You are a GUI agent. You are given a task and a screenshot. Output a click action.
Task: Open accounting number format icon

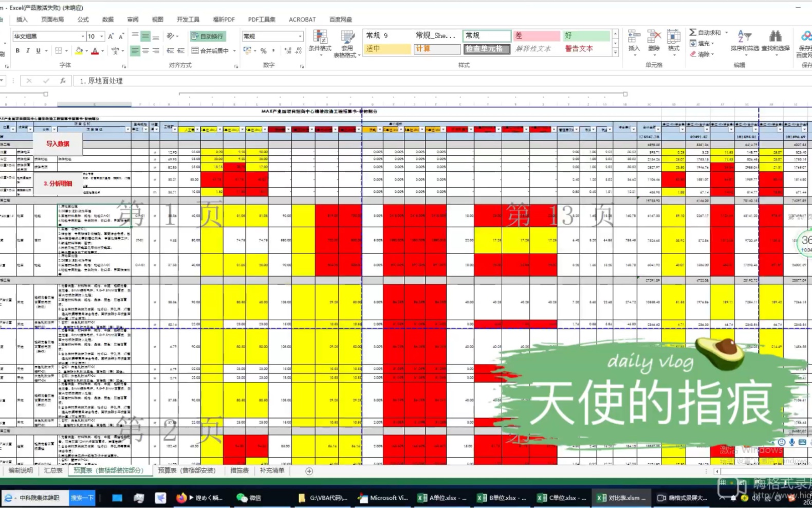(247, 51)
